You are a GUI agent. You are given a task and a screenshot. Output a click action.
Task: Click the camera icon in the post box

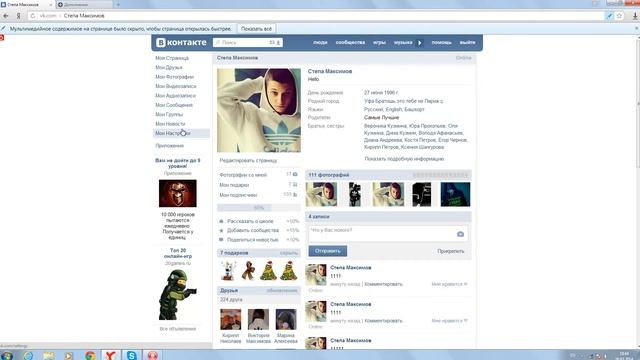(x=460, y=234)
